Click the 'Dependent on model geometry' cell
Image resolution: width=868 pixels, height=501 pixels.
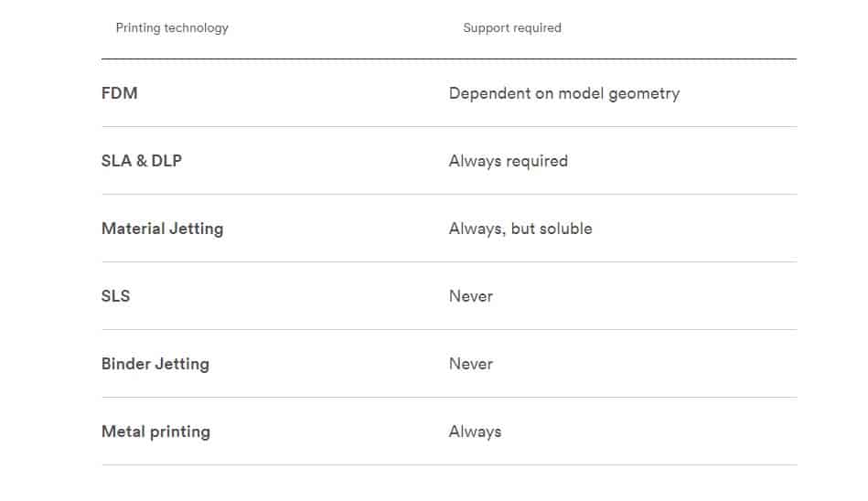(x=564, y=93)
